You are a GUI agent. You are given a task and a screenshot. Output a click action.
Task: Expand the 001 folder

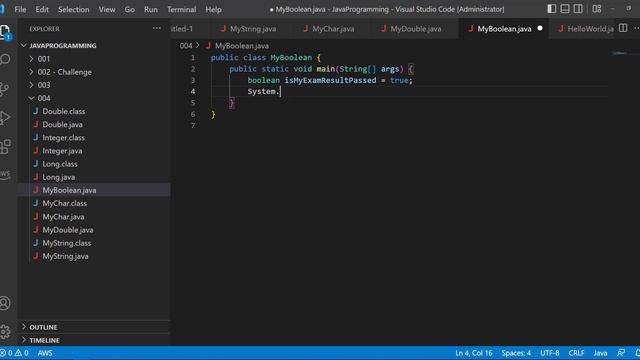(31, 59)
